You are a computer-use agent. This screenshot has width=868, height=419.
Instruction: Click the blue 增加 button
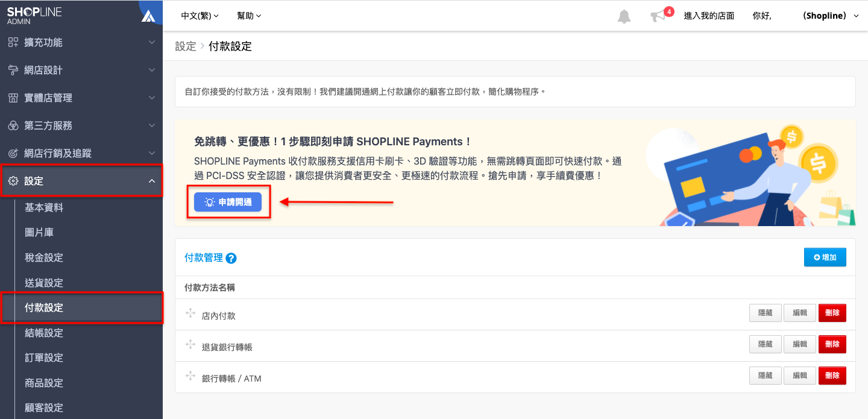click(x=825, y=257)
